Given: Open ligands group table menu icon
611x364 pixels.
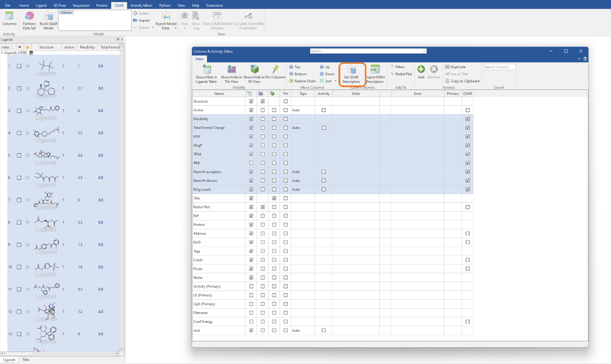Looking at the screenshot, I should click(31, 53).
